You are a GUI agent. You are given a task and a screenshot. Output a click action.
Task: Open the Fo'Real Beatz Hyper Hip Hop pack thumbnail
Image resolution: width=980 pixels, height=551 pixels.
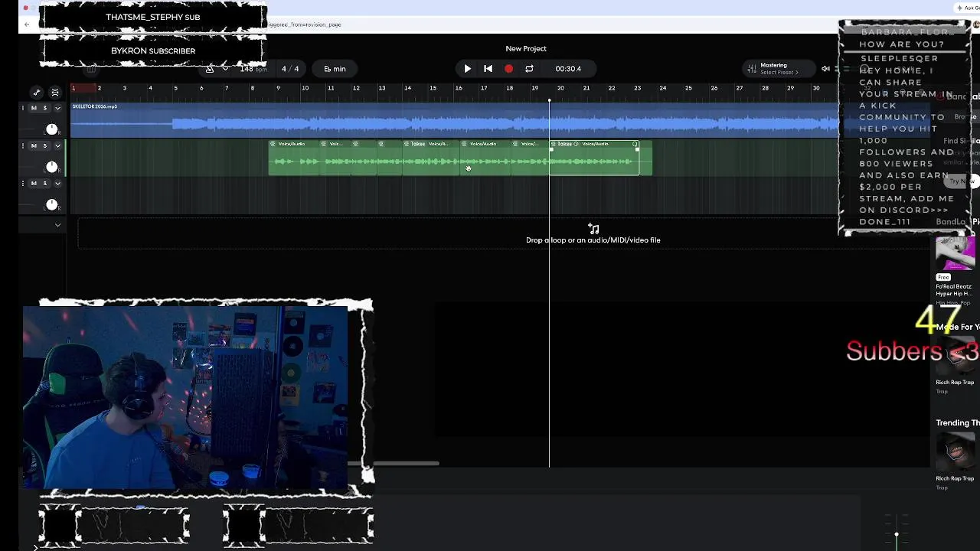click(955, 255)
